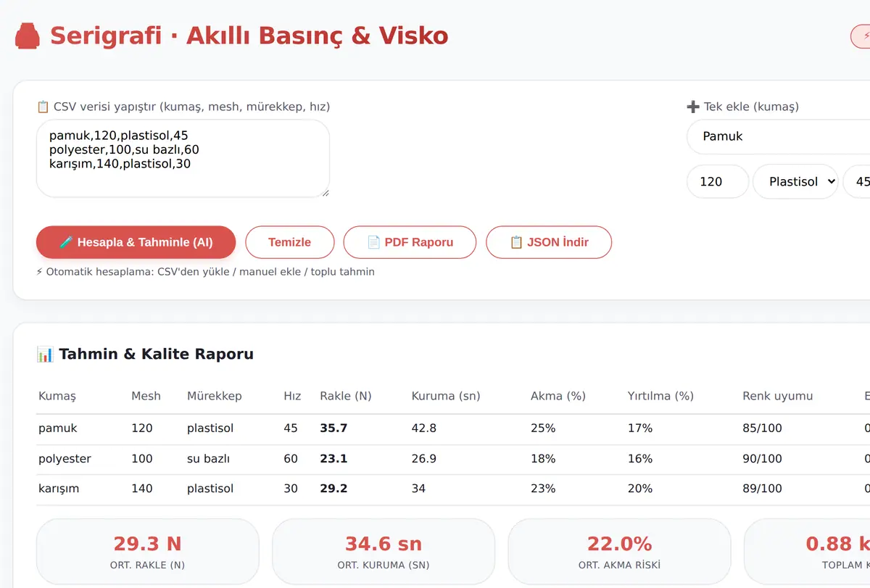Click the clipboard icon beside CSV label
Viewport: 870px width, 588px height.
click(43, 107)
